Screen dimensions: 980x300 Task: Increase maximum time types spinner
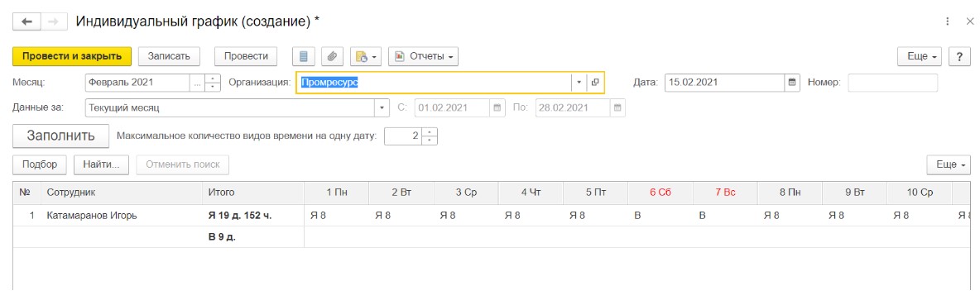click(430, 131)
